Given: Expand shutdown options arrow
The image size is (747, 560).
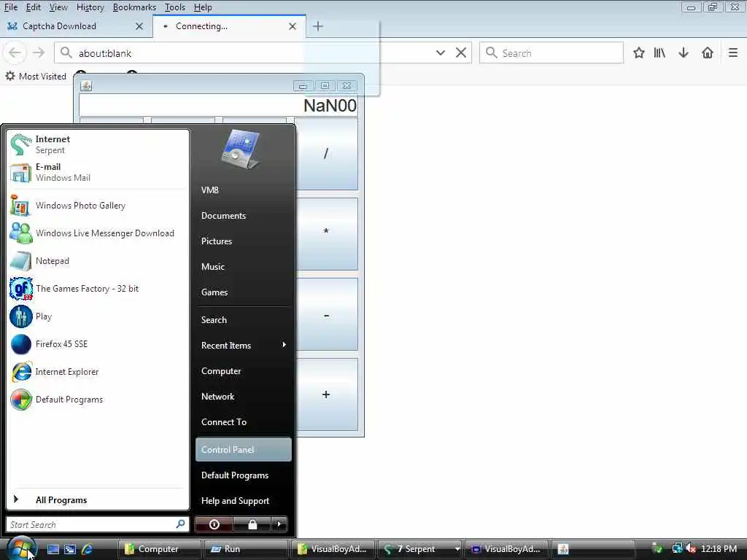Looking at the screenshot, I should click(279, 524).
